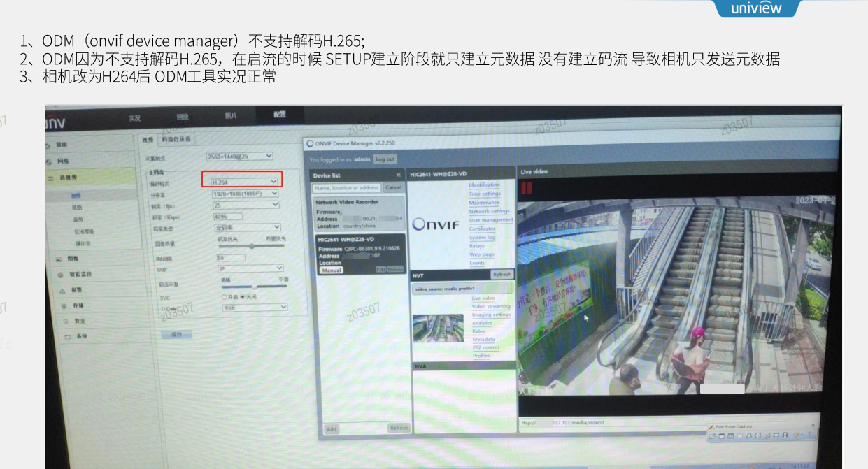Select 音频 in the sidebar
Image resolution: width=868 pixels, height=469 pixels.
tap(78, 219)
